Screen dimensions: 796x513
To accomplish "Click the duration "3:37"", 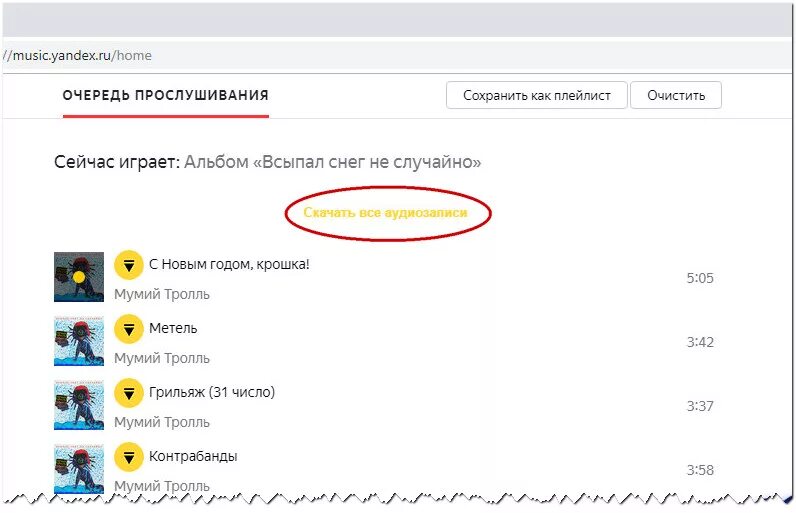I will (700, 406).
